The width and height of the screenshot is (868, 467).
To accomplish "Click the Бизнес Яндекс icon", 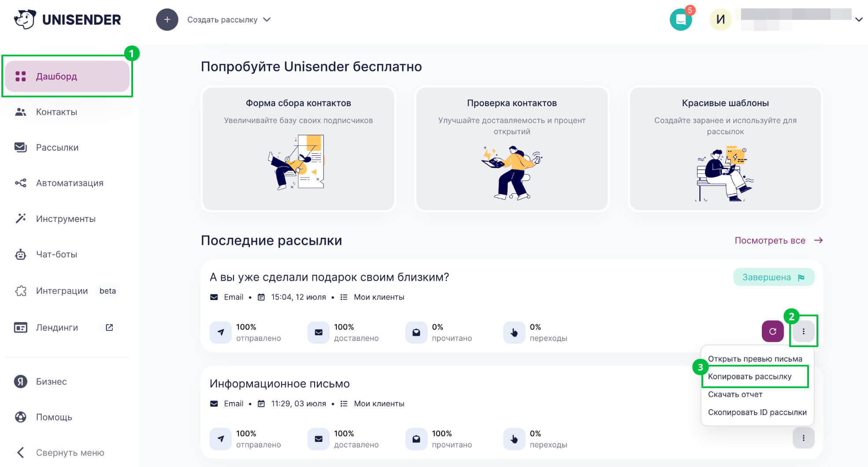I will 21,382.
